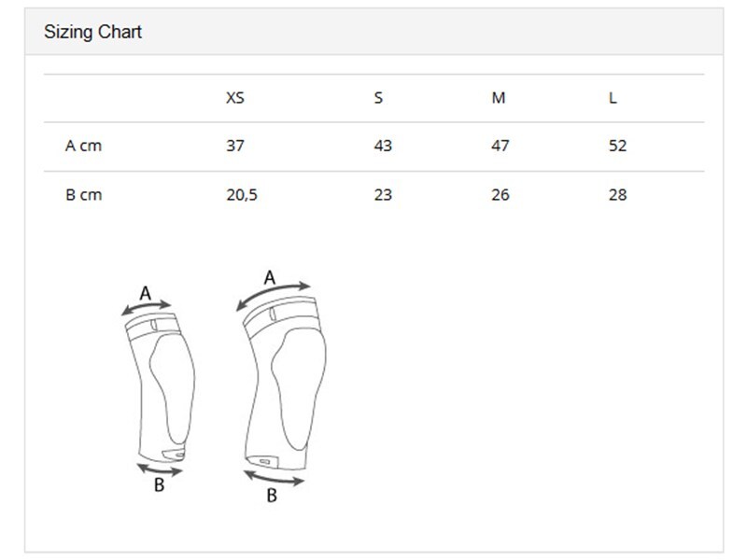Select the L size column header
This screenshot has height=560, width=747.
pyautogui.click(x=613, y=98)
